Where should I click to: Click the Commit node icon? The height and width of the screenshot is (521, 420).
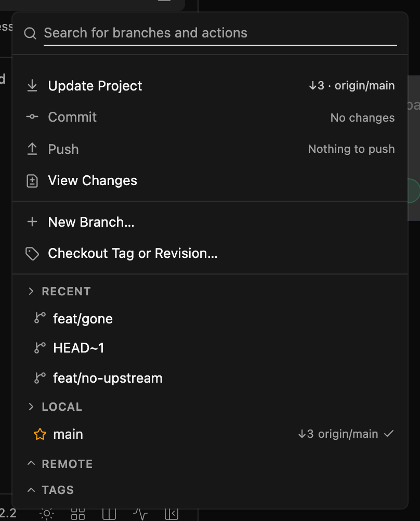click(32, 116)
